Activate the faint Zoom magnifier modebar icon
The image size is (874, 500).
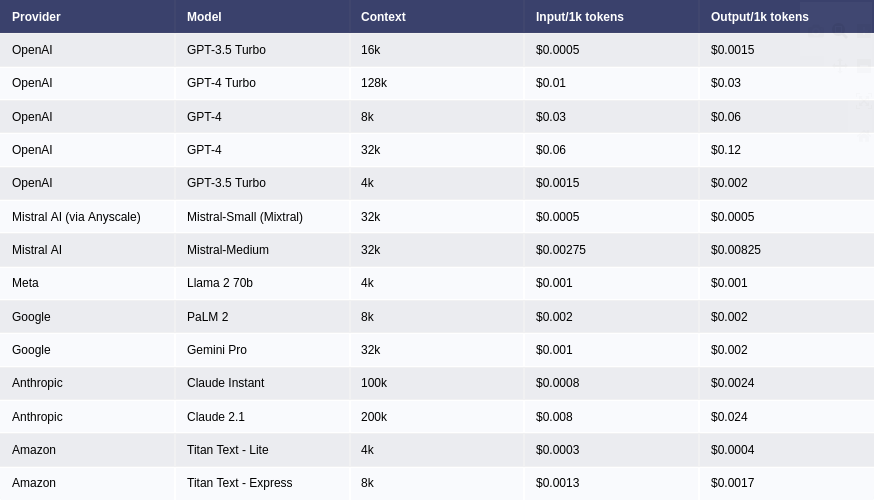tap(839, 30)
